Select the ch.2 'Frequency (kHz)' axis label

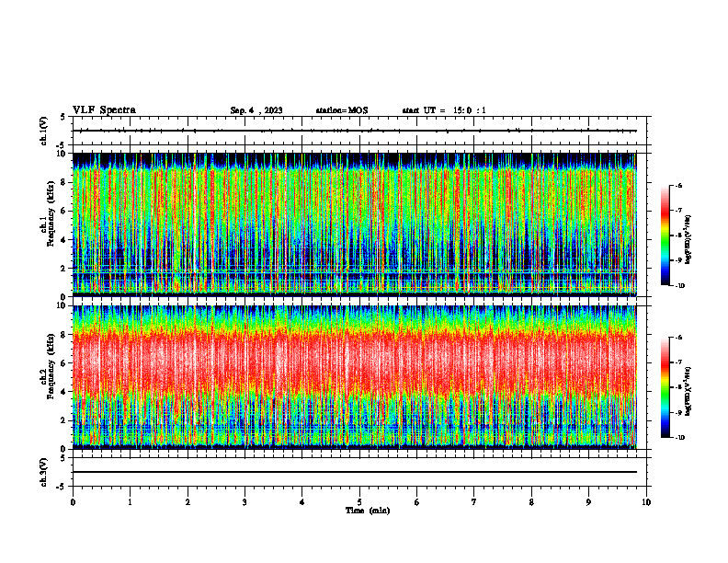pos(51,366)
